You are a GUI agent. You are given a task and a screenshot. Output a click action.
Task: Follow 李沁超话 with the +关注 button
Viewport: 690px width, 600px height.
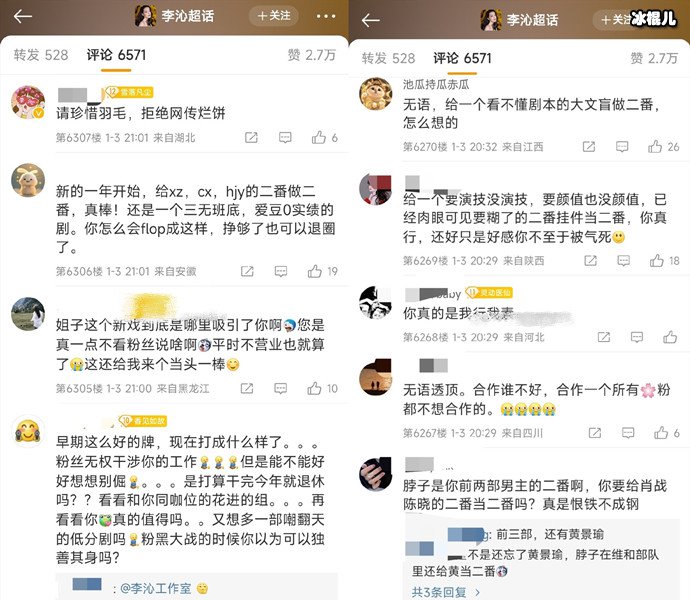click(274, 16)
